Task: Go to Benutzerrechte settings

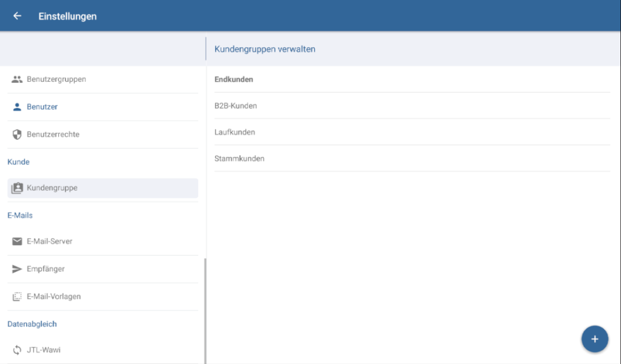Action: point(53,134)
